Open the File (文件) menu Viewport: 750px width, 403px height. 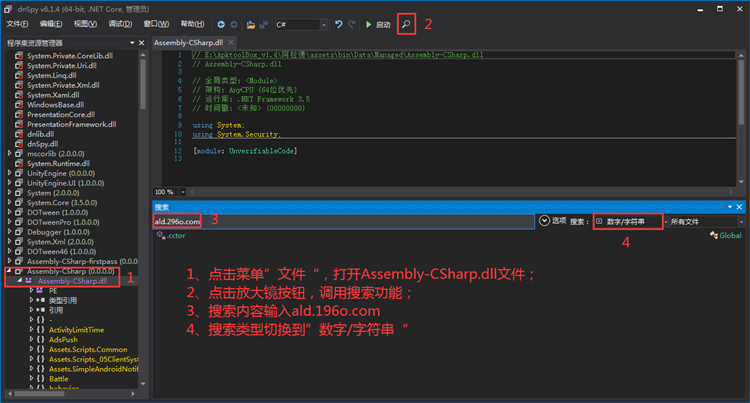(x=17, y=23)
